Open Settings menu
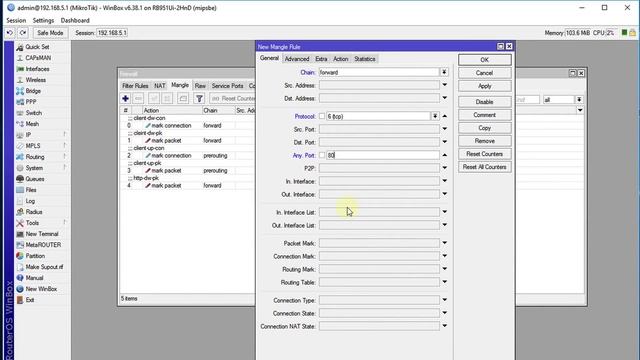This screenshot has height=360, width=640. pyautogui.click(x=43, y=20)
